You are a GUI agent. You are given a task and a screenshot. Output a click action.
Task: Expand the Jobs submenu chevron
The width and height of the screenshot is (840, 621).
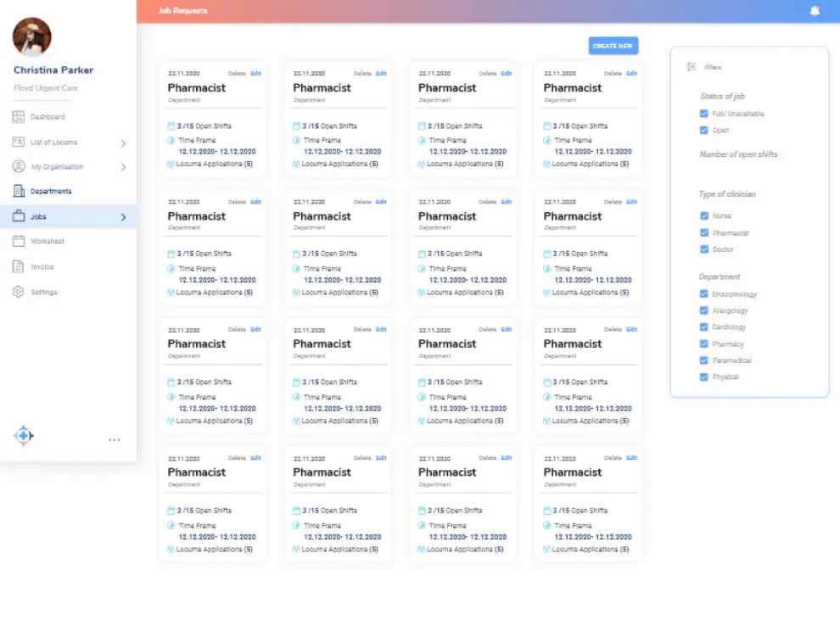(x=123, y=217)
